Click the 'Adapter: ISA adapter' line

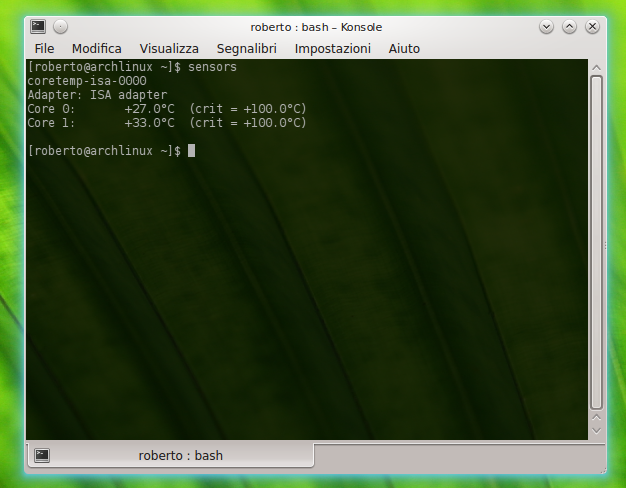coord(97,95)
